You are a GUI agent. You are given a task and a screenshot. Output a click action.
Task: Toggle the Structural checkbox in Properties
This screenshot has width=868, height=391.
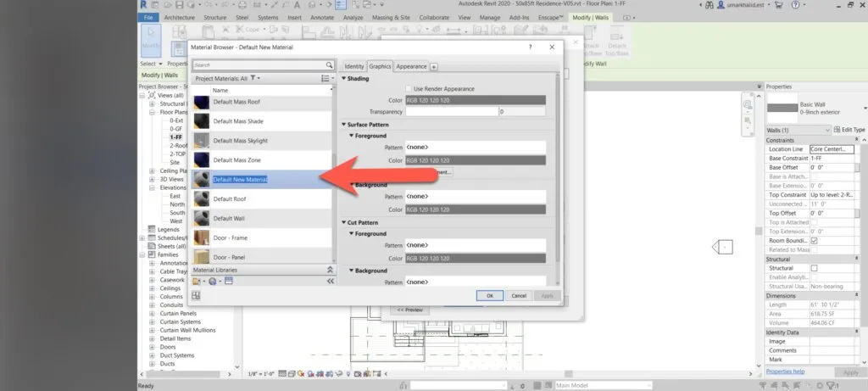click(x=814, y=268)
